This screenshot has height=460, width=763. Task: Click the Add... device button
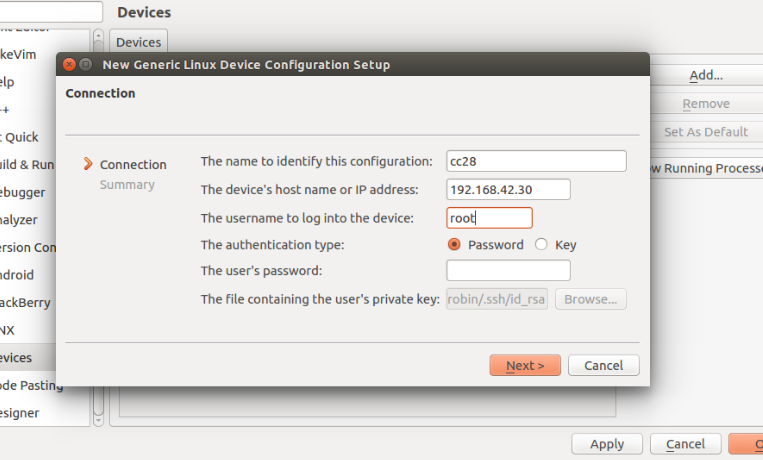click(x=706, y=75)
